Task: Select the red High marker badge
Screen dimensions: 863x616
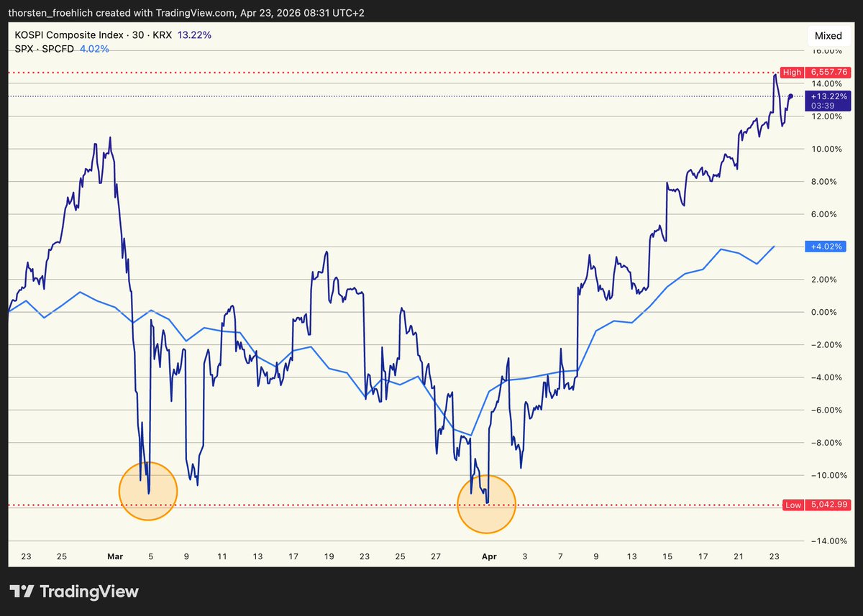Action: point(791,72)
